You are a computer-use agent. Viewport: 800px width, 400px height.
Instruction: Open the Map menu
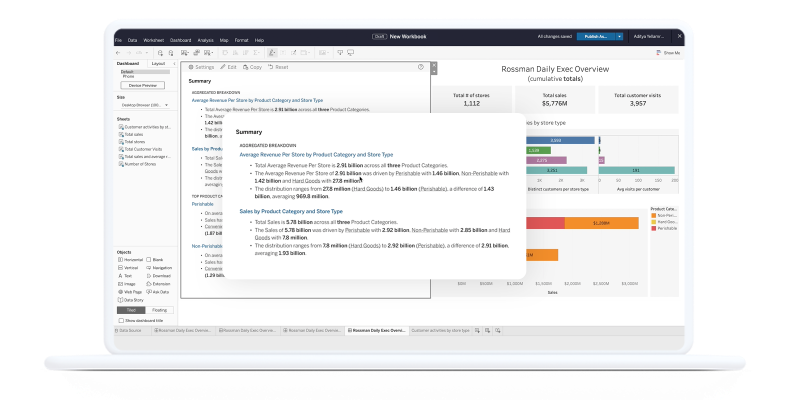point(224,40)
